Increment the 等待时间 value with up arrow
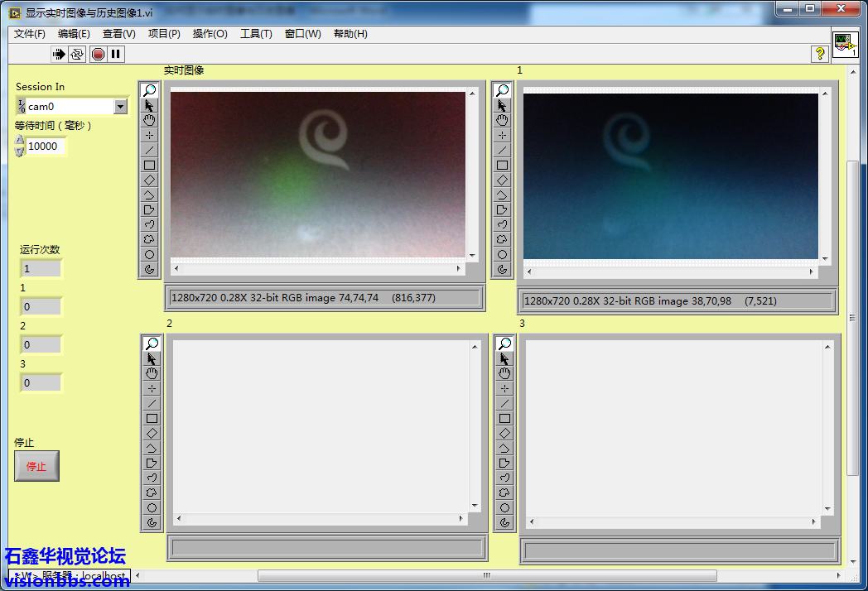868x591 pixels. [x=20, y=141]
